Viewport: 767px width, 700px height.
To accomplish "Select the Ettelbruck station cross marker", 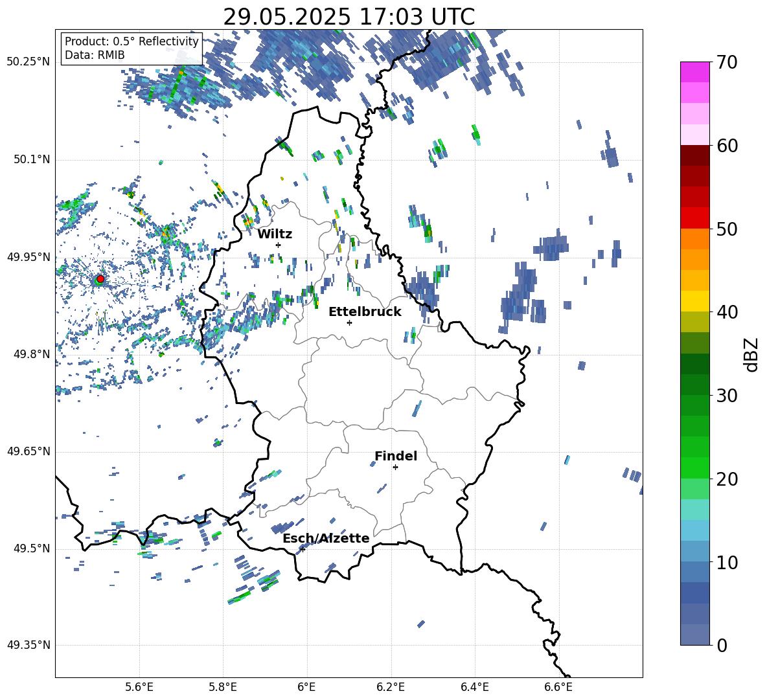I will pos(349,322).
